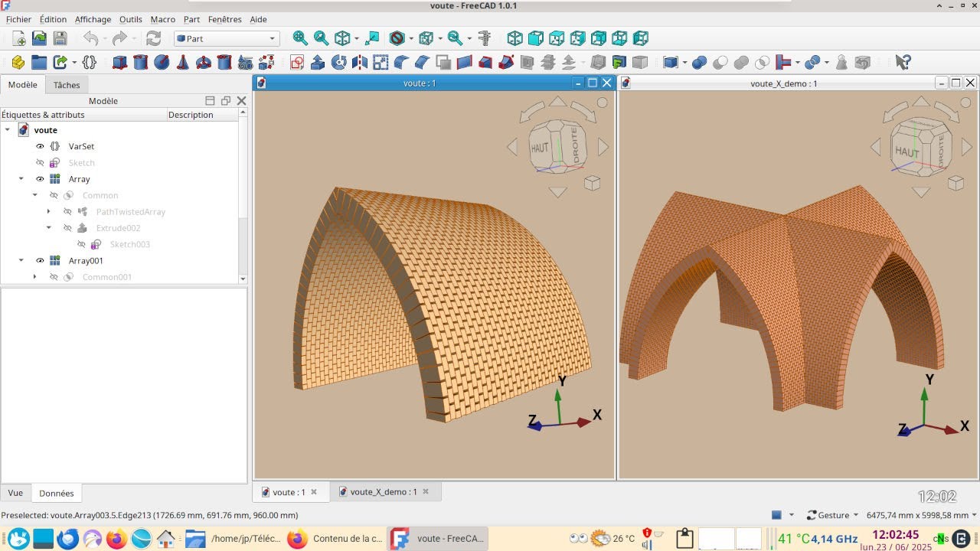Image resolution: width=980 pixels, height=551 pixels.
Task: Open the Part workbench selector dropdown
Action: point(227,38)
